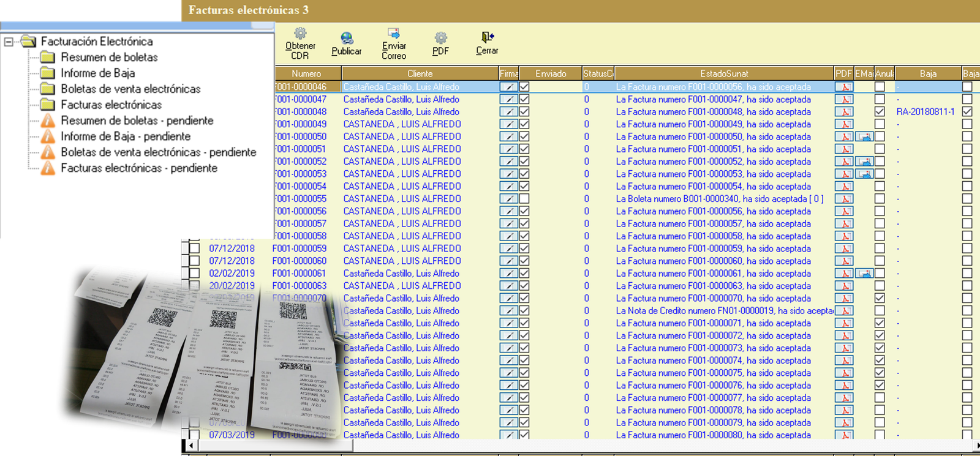The width and height of the screenshot is (980, 456).
Task: Click the Cliente column header
Action: click(420, 73)
